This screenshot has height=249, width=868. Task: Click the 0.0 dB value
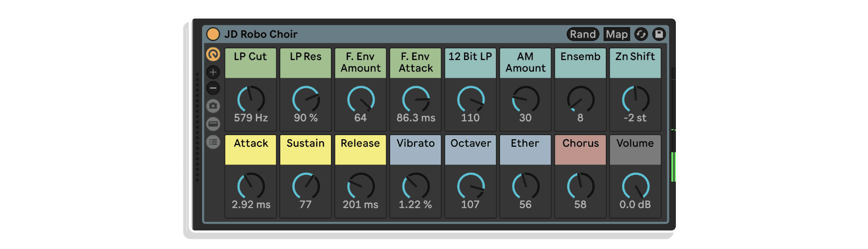coord(635,205)
